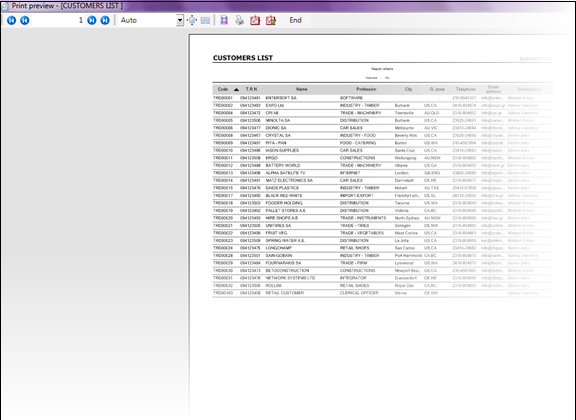Go to previous page of preview
This screenshot has height=420, width=576.
(x=25, y=21)
